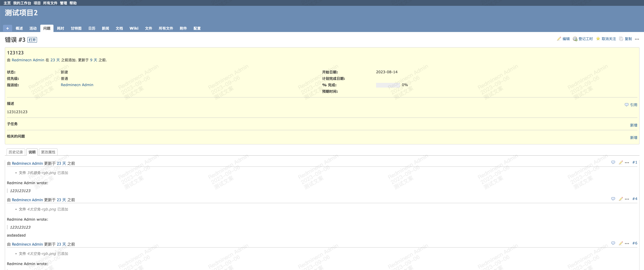Click Redminecn Admin author of journal #4

coord(27,200)
